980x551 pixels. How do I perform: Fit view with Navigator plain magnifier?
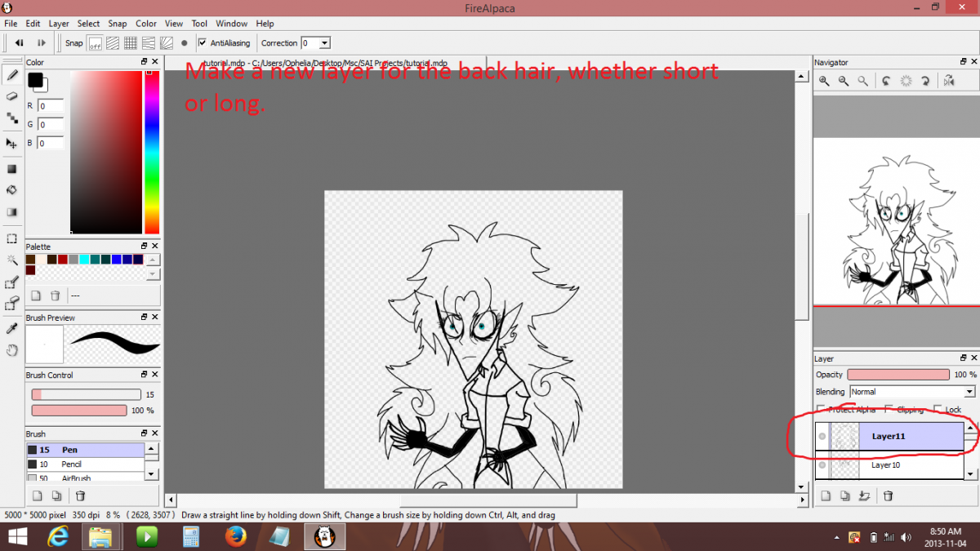coord(862,81)
